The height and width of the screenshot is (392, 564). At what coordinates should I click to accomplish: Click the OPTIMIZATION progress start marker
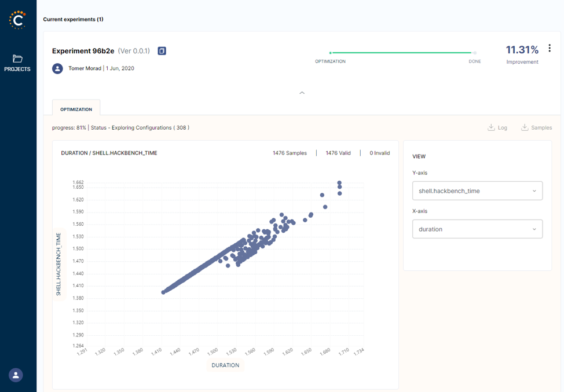[330, 53]
